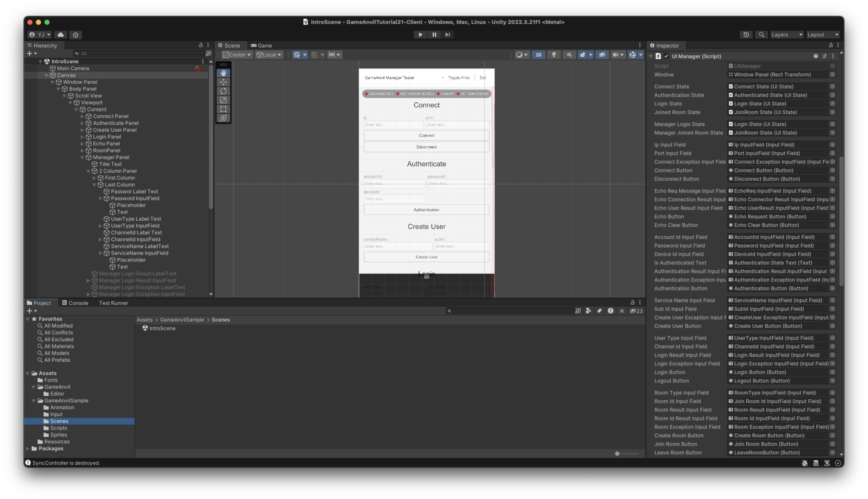Open the activity progress indicator in status bar

pos(838,463)
